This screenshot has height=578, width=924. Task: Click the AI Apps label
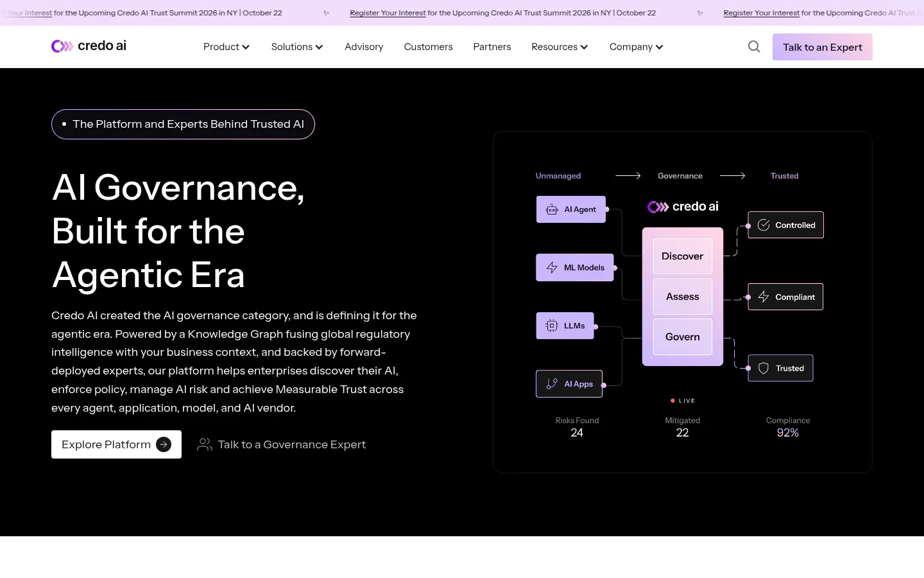pos(578,384)
